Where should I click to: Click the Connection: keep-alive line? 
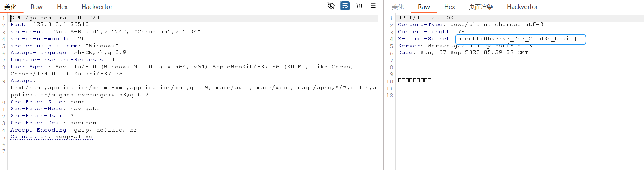tap(52, 137)
